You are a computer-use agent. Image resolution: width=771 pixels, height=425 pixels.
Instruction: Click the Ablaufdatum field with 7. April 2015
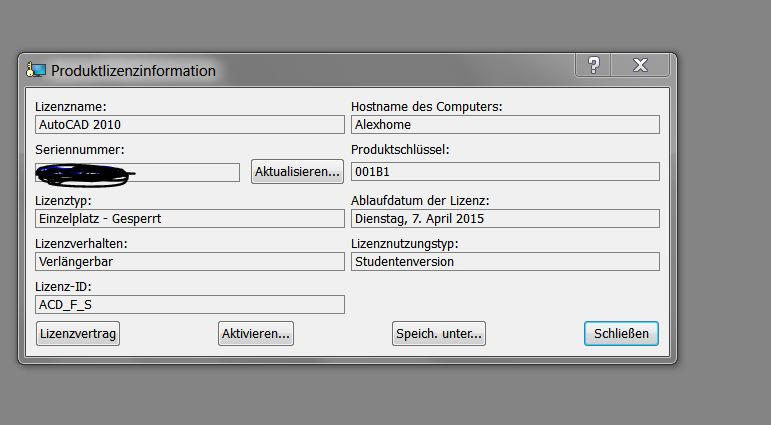[505, 218]
